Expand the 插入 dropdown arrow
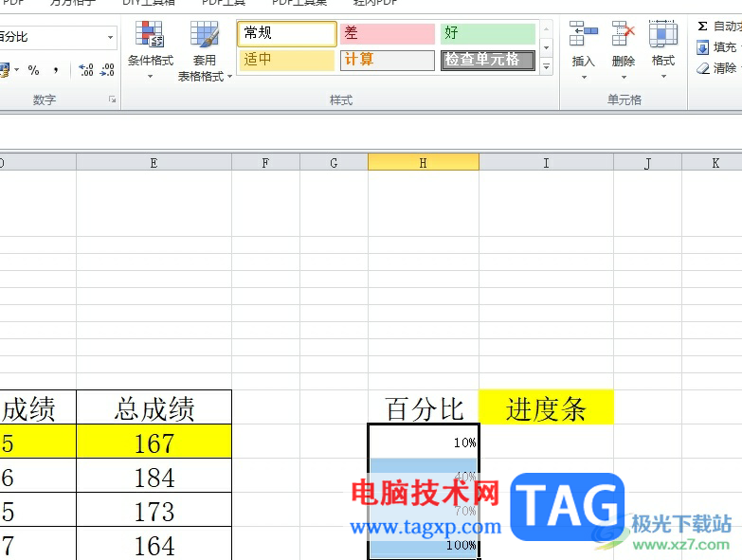 (584, 77)
